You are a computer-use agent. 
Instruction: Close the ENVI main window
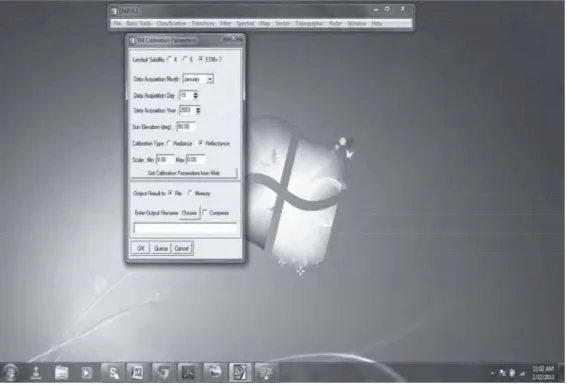click(x=402, y=9)
